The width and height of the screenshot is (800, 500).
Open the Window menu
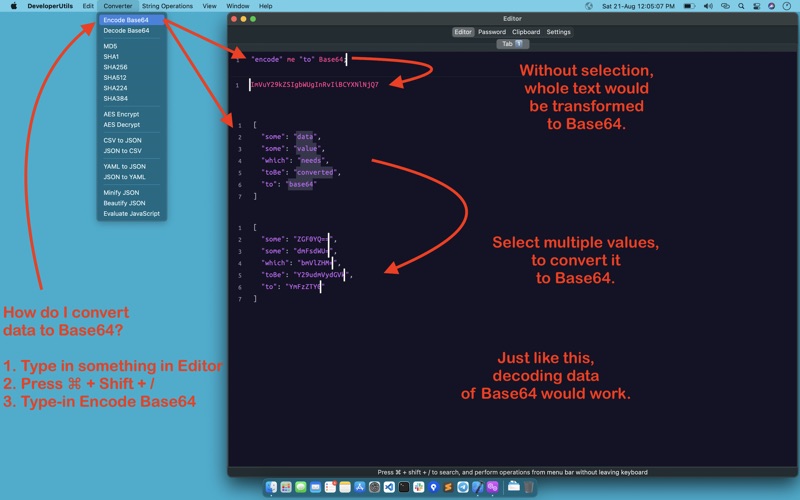pyautogui.click(x=238, y=6)
